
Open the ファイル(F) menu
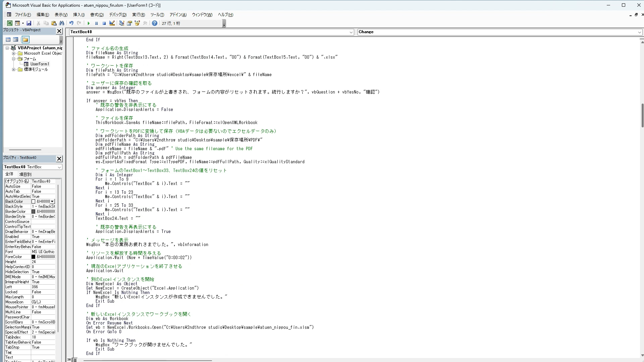[23, 15]
